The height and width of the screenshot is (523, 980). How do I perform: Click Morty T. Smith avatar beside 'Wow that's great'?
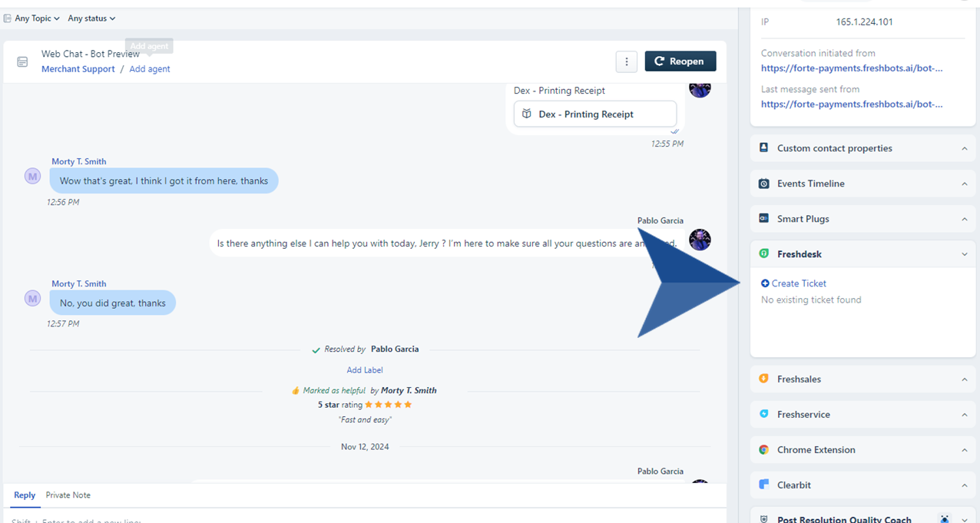pyautogui.click(x=32, y=177)
